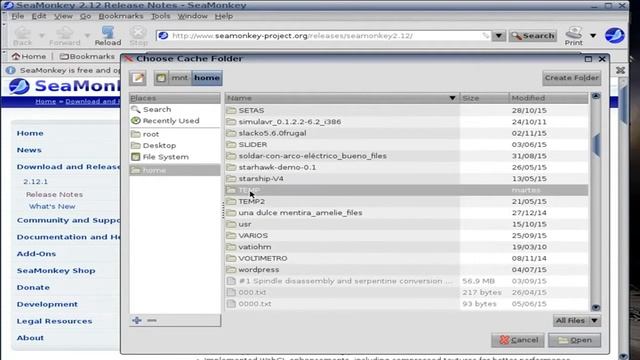Click Add-Ons link in sidebar
This screenshot has height=360, width=640.
36,253
